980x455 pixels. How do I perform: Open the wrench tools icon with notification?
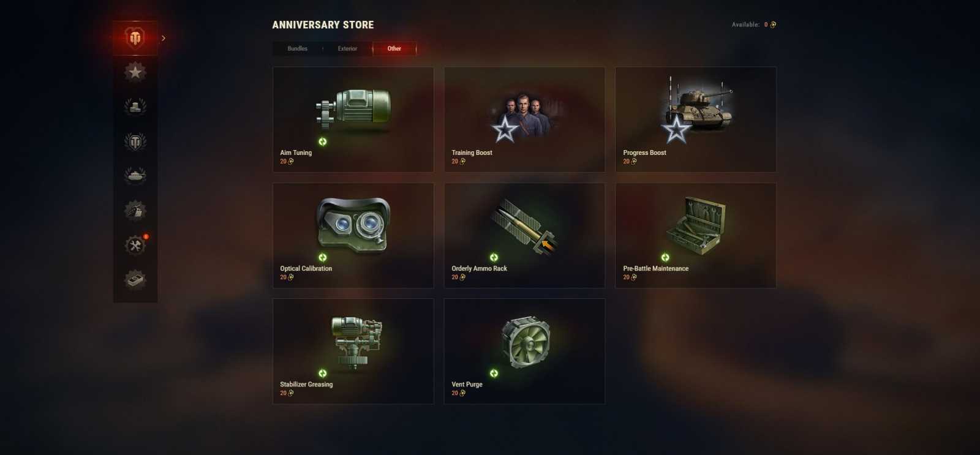pos(135,245)
